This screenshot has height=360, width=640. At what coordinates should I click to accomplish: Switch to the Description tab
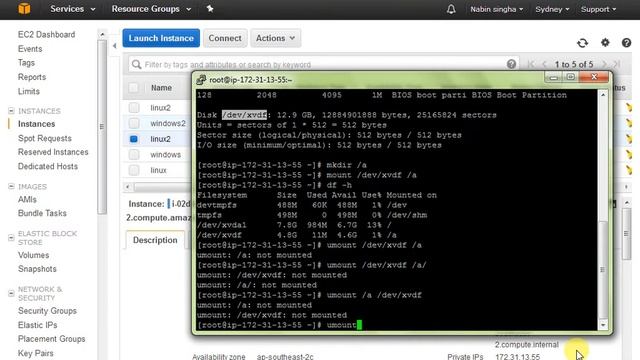155,240
